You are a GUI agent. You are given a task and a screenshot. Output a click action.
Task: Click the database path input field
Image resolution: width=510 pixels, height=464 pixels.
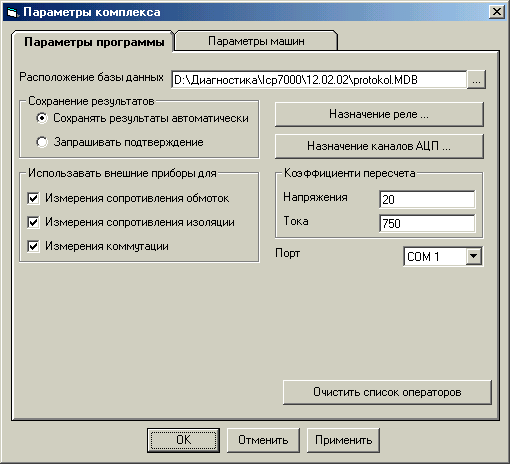click(319, 80)
